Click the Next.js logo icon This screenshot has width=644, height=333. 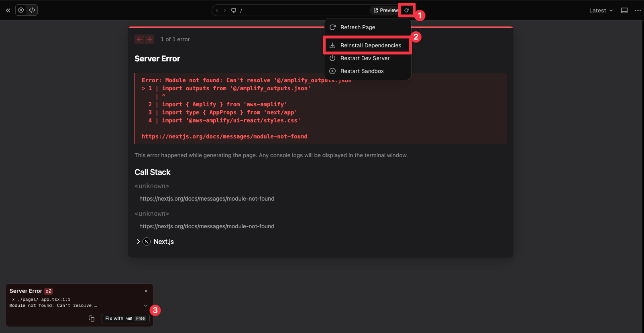pyautogui.click(x=147, y=242)
